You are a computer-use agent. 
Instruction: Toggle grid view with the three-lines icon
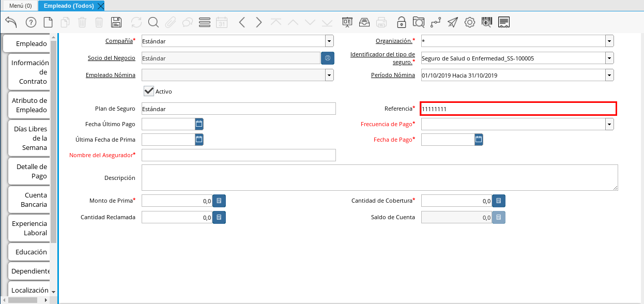204,22
